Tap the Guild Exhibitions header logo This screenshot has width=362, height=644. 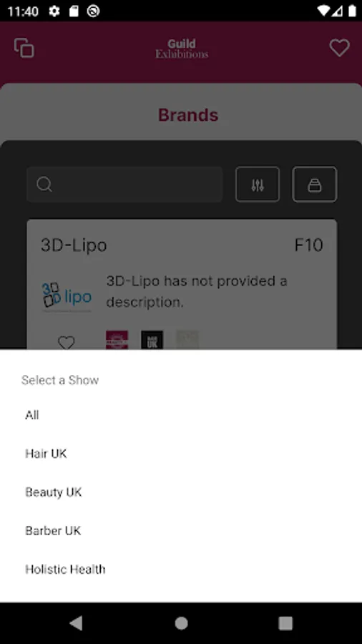(x=182, y=49)
